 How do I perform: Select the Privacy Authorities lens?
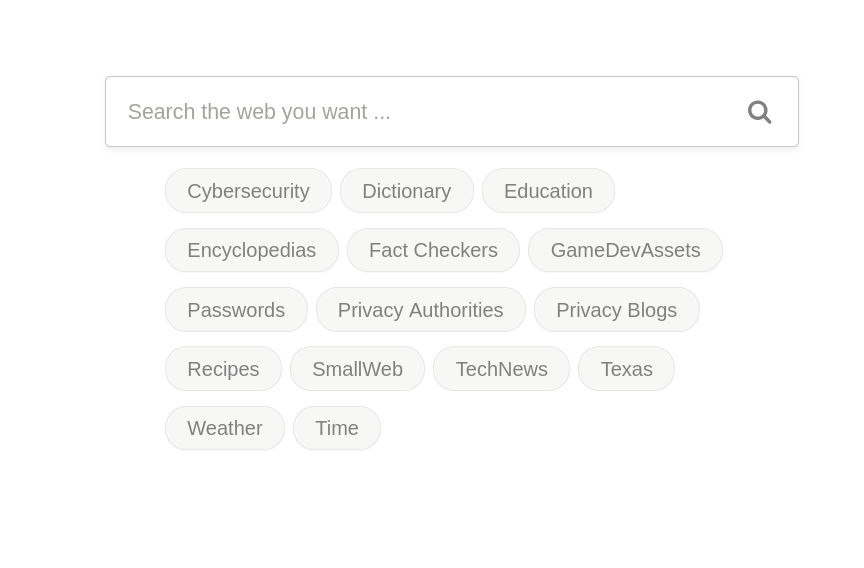coord(420,310)
